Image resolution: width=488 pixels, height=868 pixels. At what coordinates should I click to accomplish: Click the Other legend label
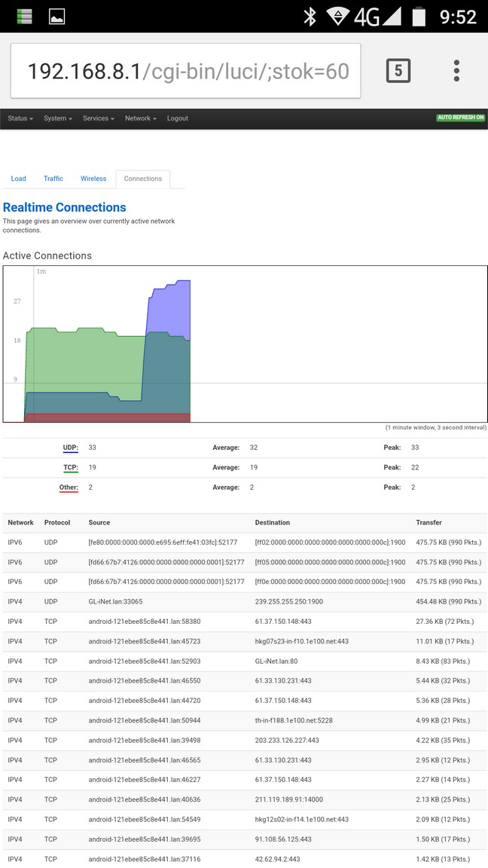tap(69, 487)
